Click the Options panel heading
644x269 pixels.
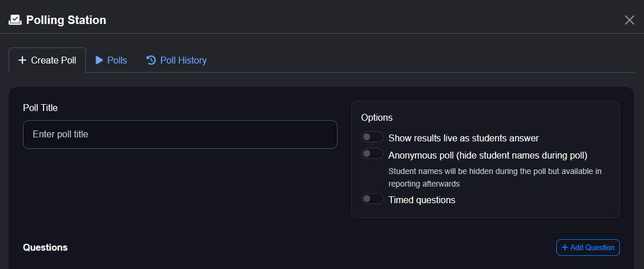(x=376, y=117)
